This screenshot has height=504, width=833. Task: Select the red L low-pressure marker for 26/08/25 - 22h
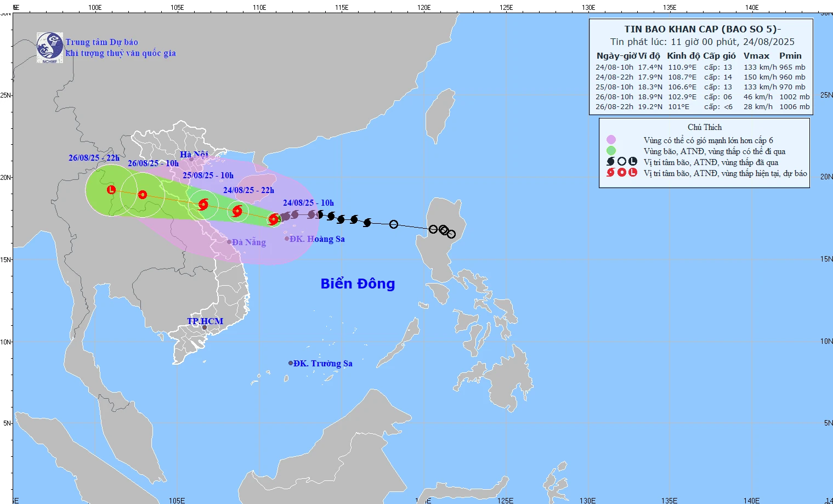click(x=111, y=190)
